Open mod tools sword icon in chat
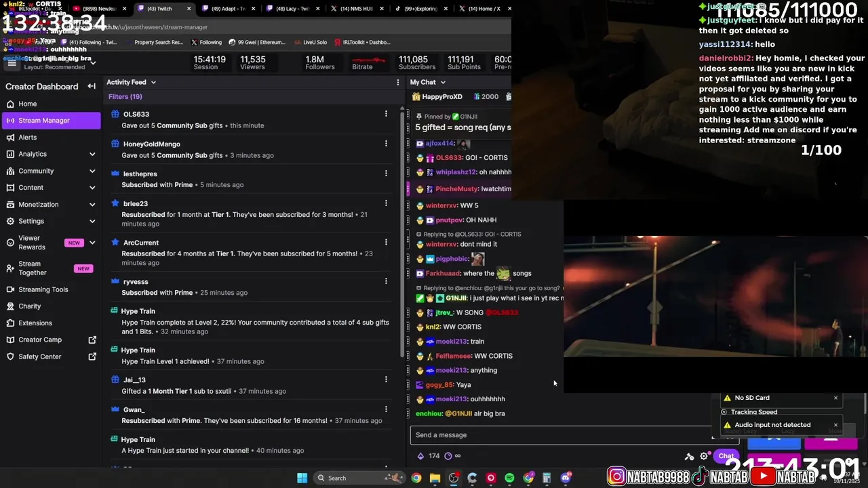Viewport: 868px width, 488px height. tap(689, 456)
